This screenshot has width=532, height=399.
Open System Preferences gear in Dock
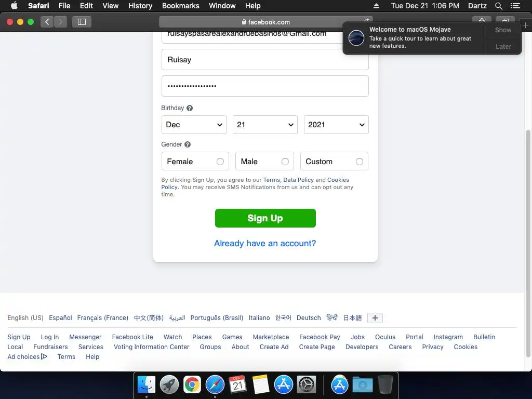tap(307, 385)
